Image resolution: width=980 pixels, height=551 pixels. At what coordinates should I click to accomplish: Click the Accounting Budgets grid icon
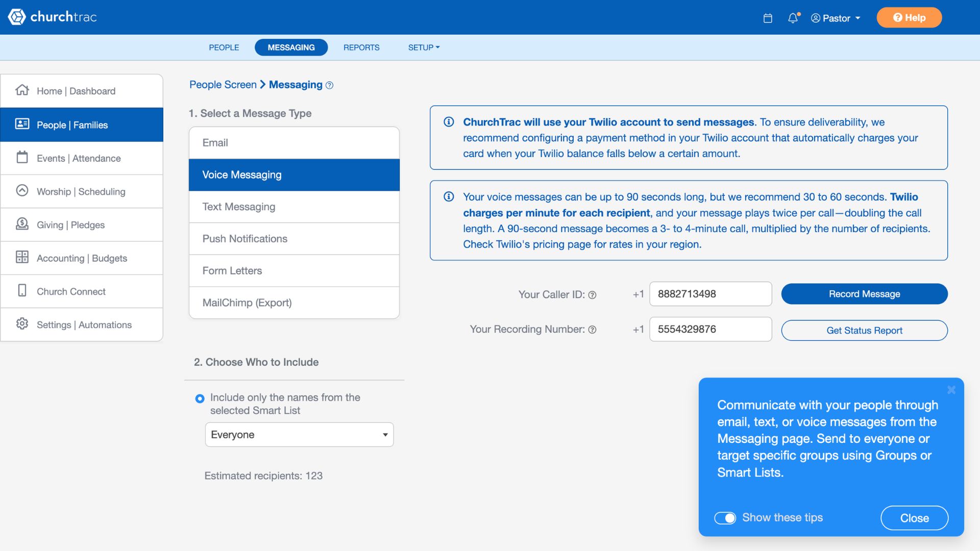tap(22, 257)
